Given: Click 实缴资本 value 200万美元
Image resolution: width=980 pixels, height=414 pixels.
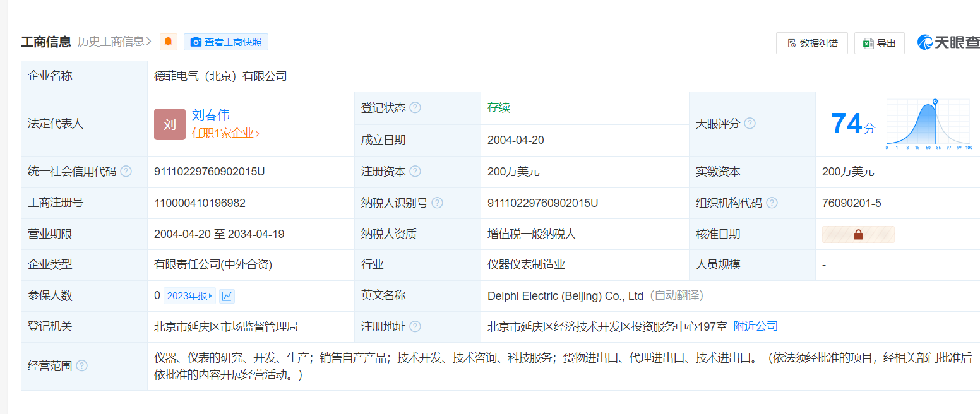Looking at the screenshot, I should (848, 172).
